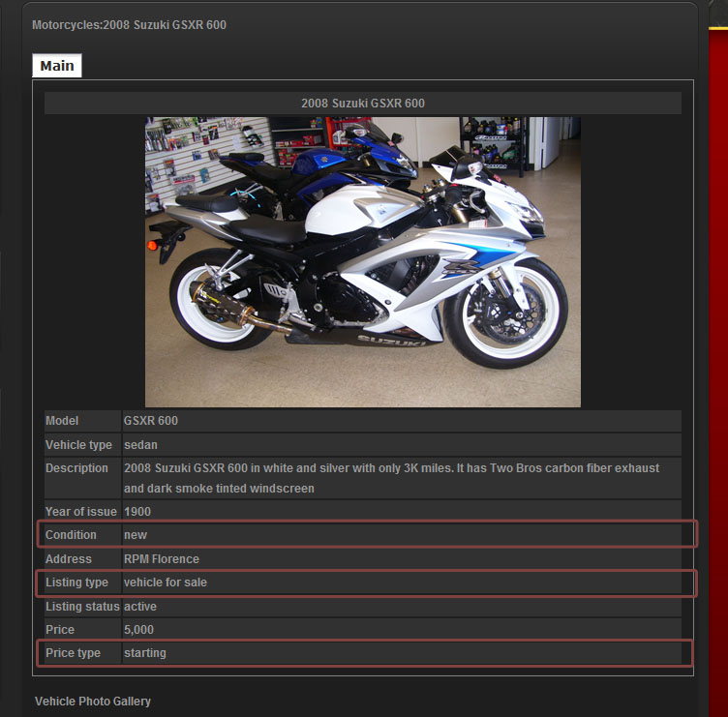Select the condition value new

coord(136,535)
